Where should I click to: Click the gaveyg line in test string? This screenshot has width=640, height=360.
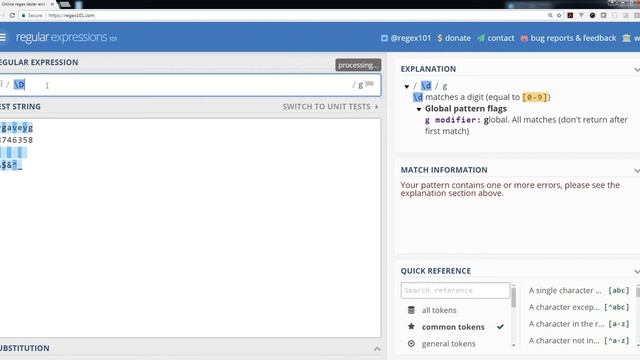tap(16, 127)
